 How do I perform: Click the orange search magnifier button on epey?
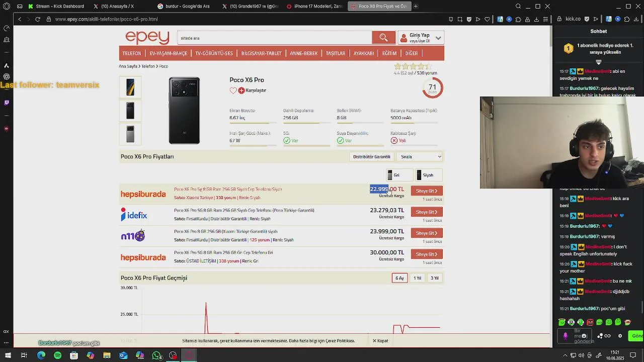click(383, 38)
